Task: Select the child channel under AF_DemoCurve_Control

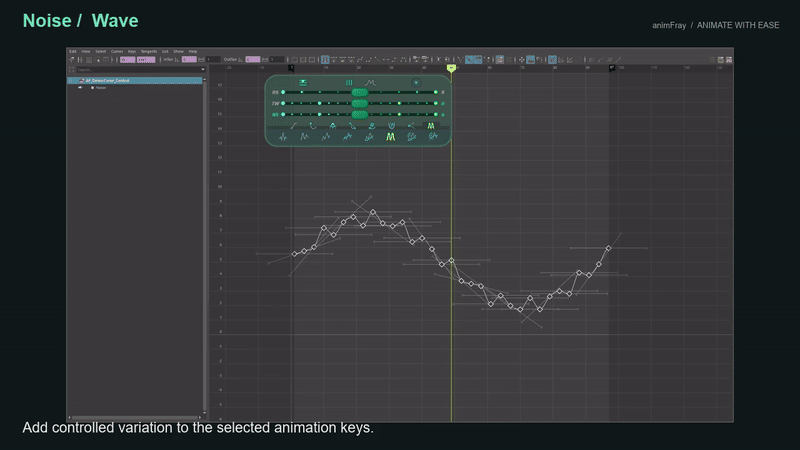Action: (x=101, y=87)
